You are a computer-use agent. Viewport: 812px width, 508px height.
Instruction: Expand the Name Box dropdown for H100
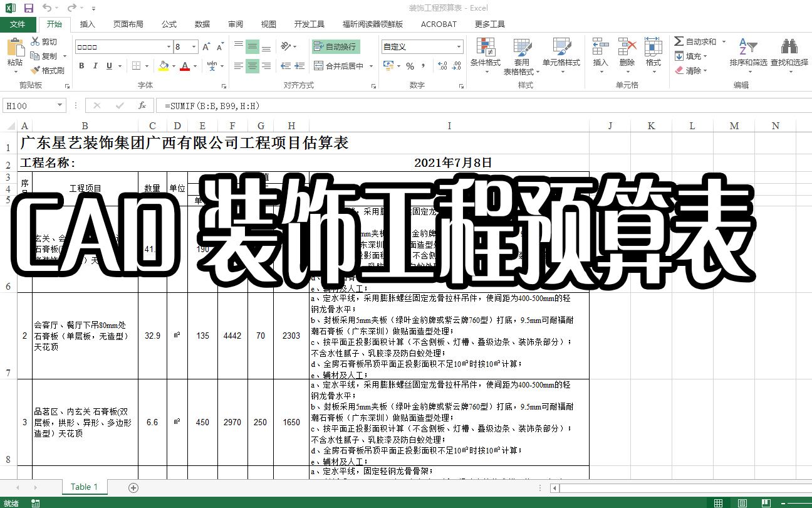pos(60,106)
